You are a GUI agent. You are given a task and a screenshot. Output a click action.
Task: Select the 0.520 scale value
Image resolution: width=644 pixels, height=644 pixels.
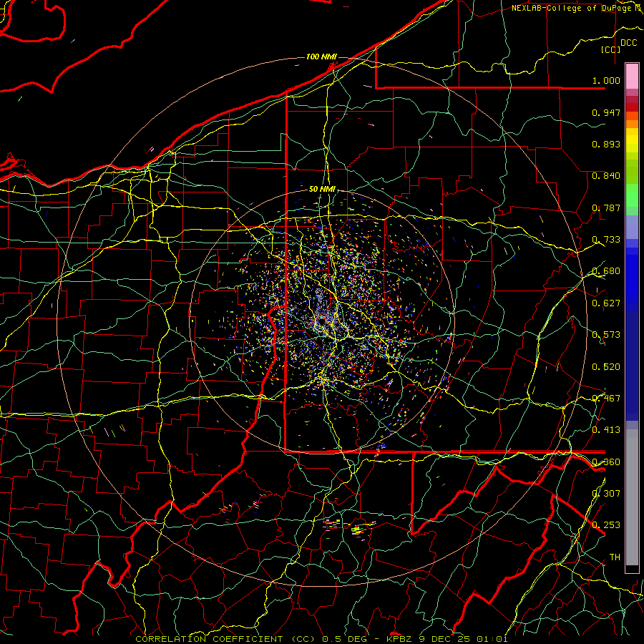[x=606, y=367]
